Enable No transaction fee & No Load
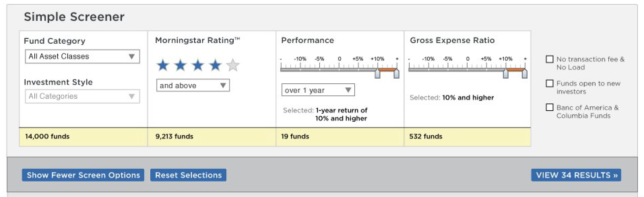 pyautogui.click(x=550, y=59)
